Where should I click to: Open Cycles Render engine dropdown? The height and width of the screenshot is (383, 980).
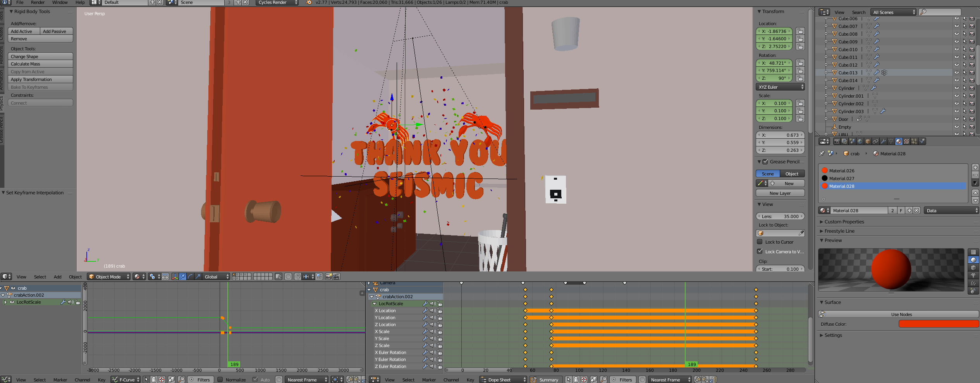point(277,2)
